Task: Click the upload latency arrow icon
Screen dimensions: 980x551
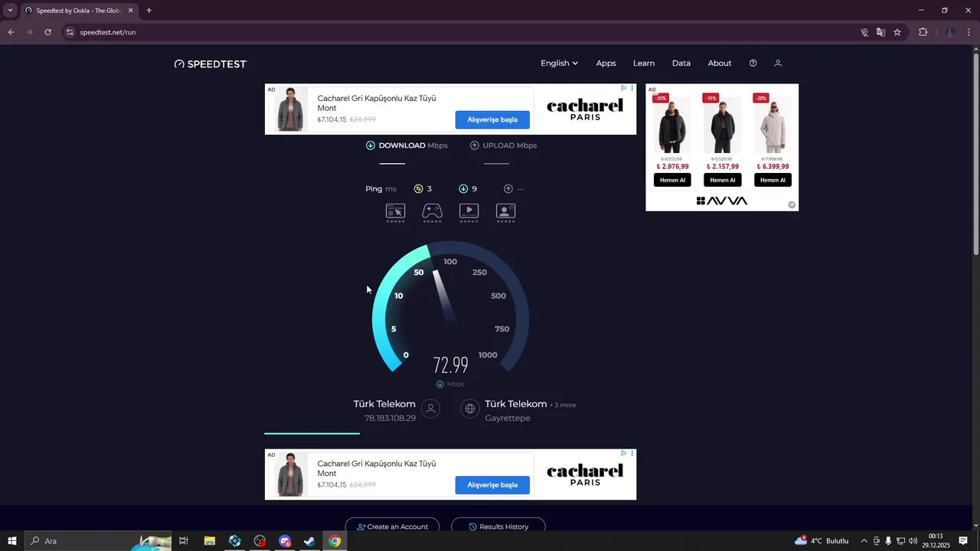Action: point(508,189)
